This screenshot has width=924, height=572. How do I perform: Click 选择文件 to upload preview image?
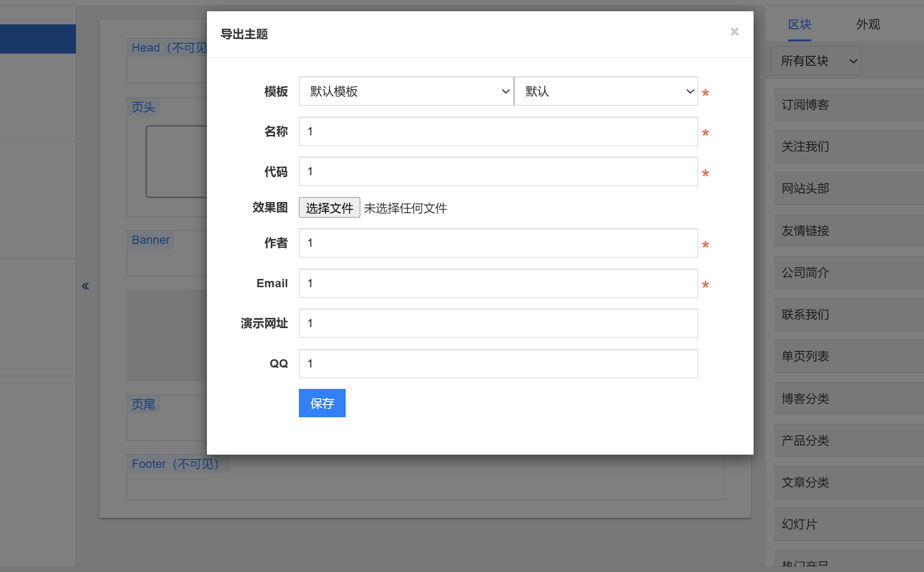[x=329, y=208]
